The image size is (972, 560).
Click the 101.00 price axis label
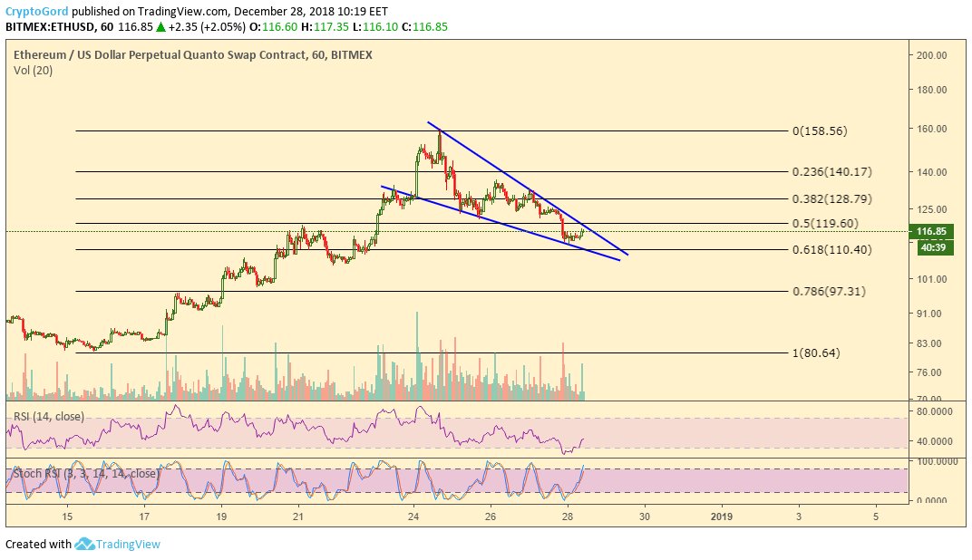[x=932, y=279]
